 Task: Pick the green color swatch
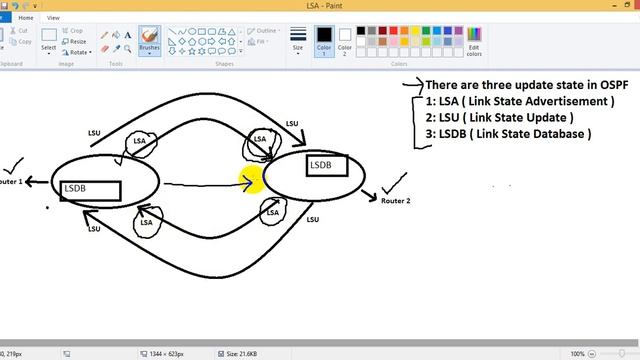coord(426,31)
